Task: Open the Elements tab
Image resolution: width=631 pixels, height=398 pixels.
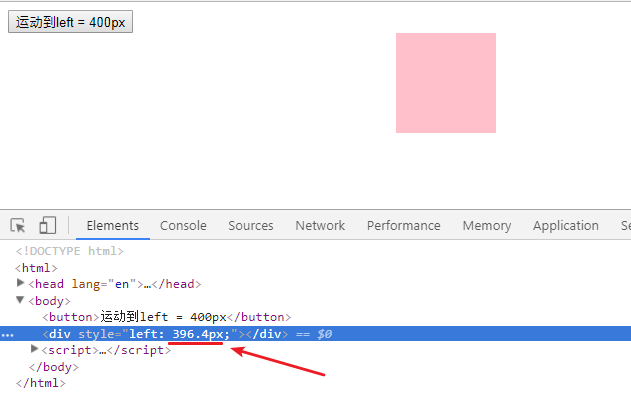Action: point(113,225)
